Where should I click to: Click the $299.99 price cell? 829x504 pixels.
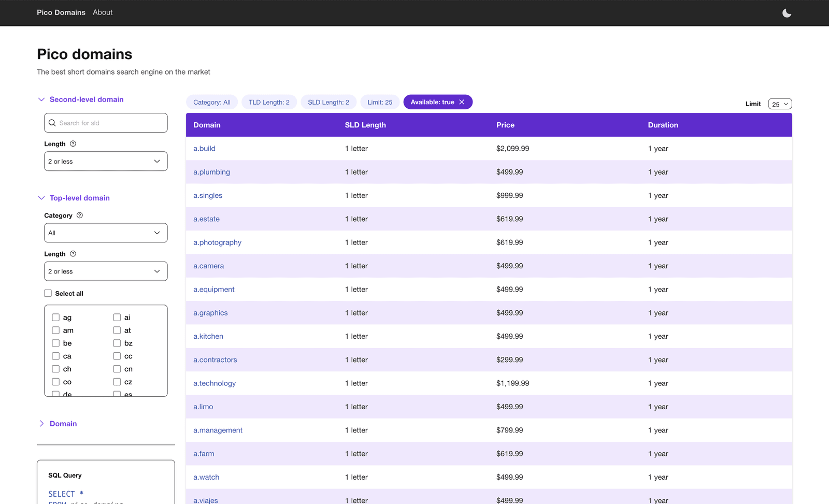point(509,360)
